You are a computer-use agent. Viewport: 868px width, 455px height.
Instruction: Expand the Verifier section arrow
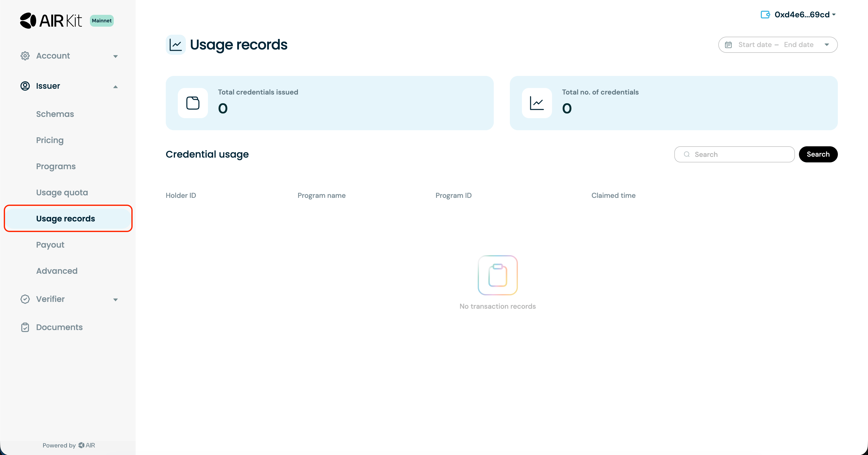click(x=116, y=299)
